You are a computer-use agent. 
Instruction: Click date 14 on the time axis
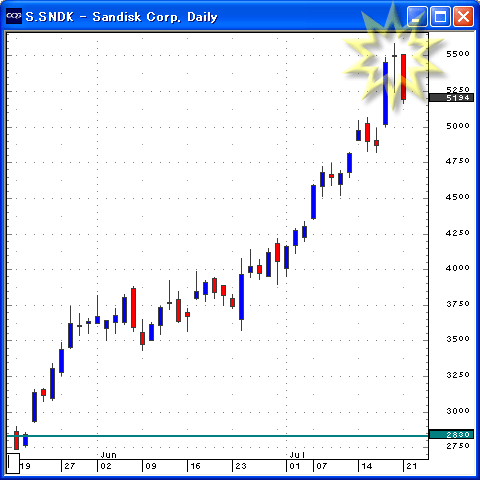click(x=367, y=466)
